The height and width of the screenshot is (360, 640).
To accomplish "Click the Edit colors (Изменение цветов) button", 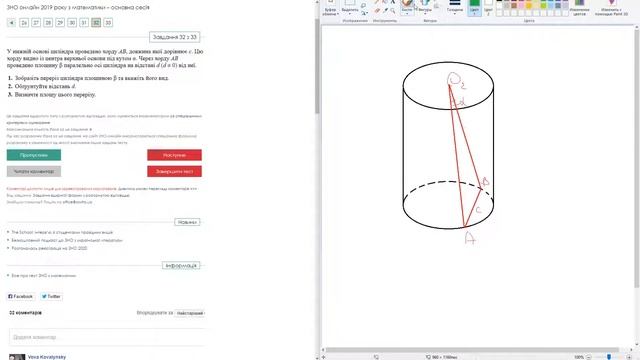I will click(579, 8).
